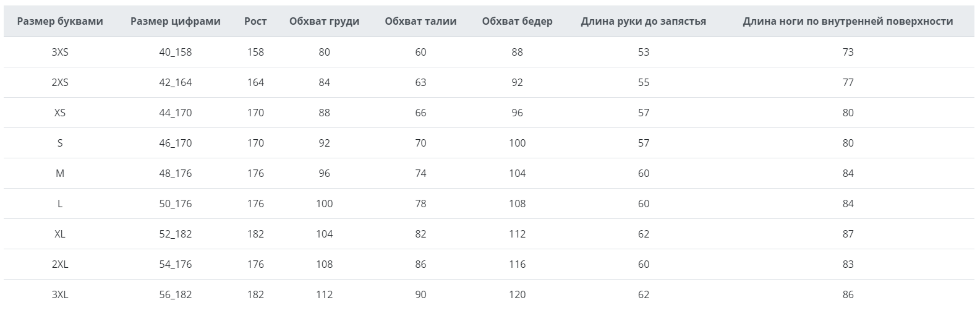Click the XS size label cell
Image resolution: width=980 pixels, height=313 pixels.
[x=60, y=113]
